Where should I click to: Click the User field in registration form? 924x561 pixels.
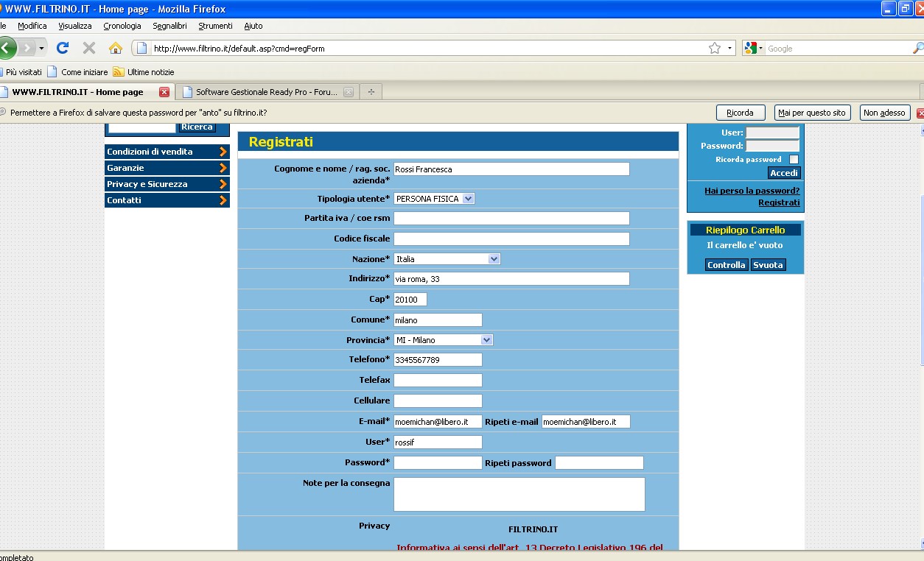coord(438,442)
